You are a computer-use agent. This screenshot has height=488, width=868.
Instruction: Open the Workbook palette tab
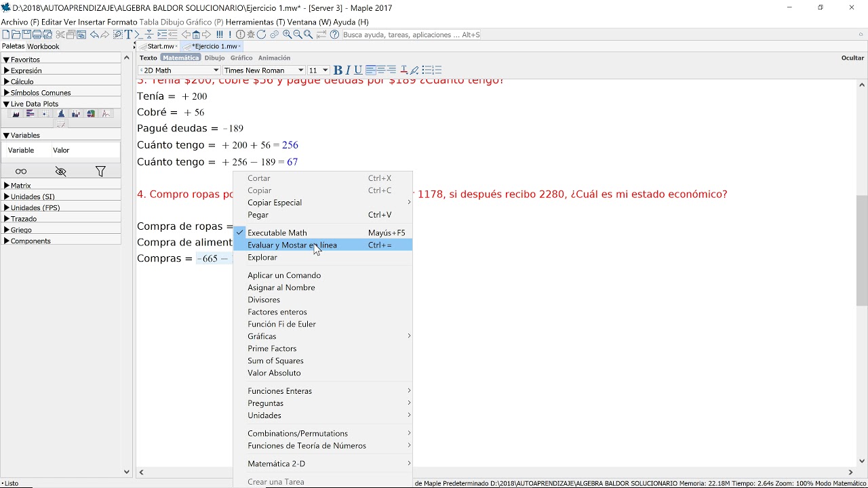[x=43, y=46]
